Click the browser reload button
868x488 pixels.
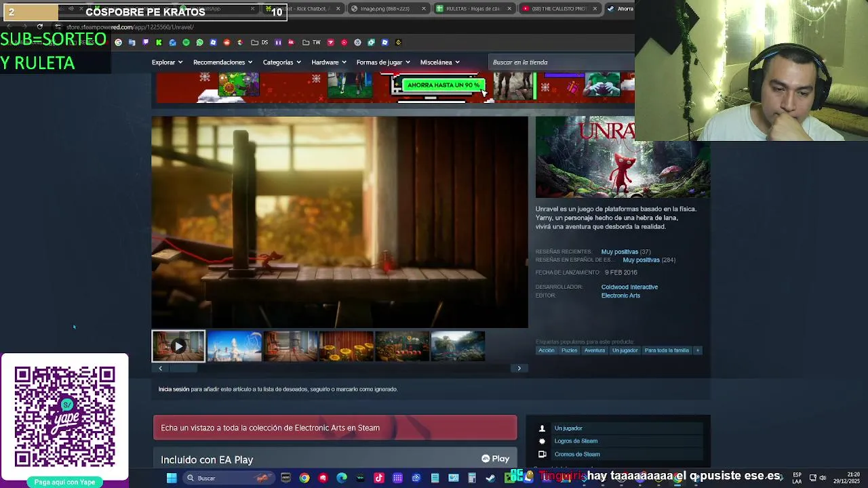(x=40, y=27)
